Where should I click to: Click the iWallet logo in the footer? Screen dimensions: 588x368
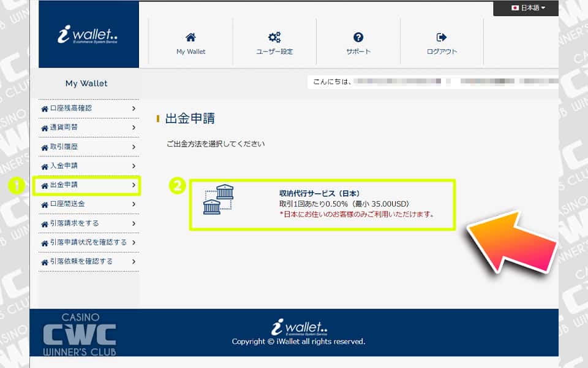300,327
